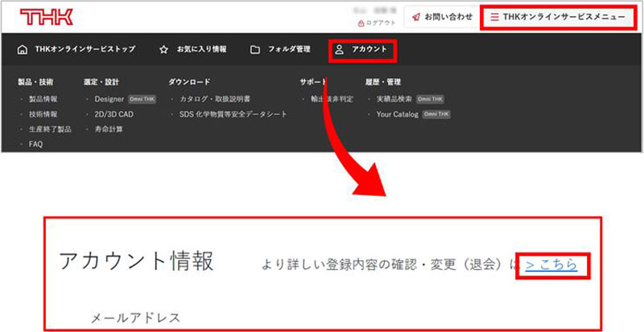The height and width of the screenshot is (332, 644).
Task: Click the メールアドレス label
Action: point(135,318)
